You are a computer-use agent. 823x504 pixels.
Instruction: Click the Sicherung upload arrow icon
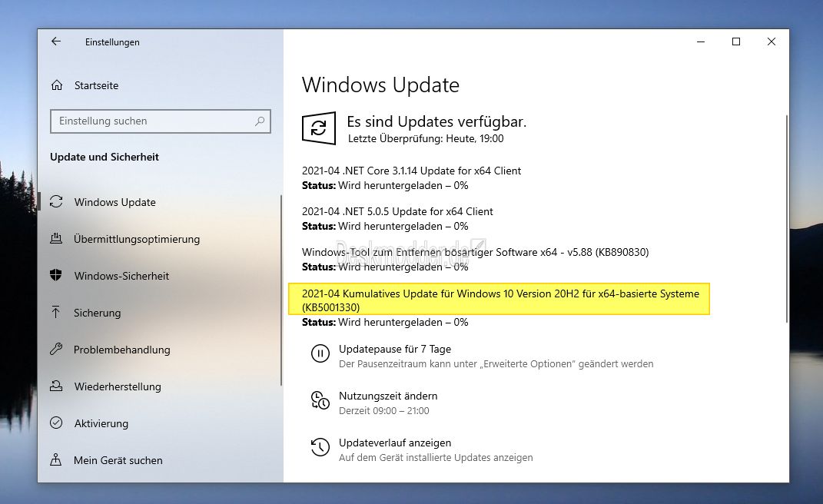55,313
